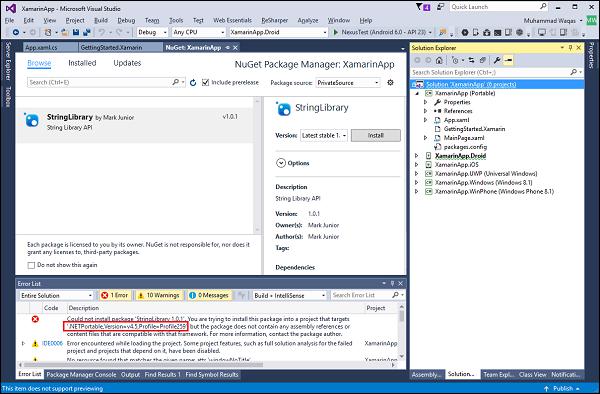This screenshot has height=394, width=600.
Task: Start debugging with green play icon
Action: (x=336, y=32)
